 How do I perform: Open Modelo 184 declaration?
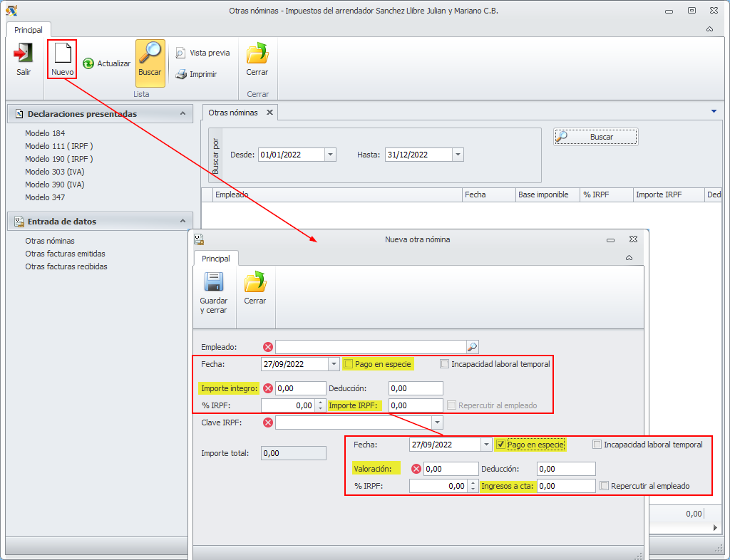[x=45, y=133]
